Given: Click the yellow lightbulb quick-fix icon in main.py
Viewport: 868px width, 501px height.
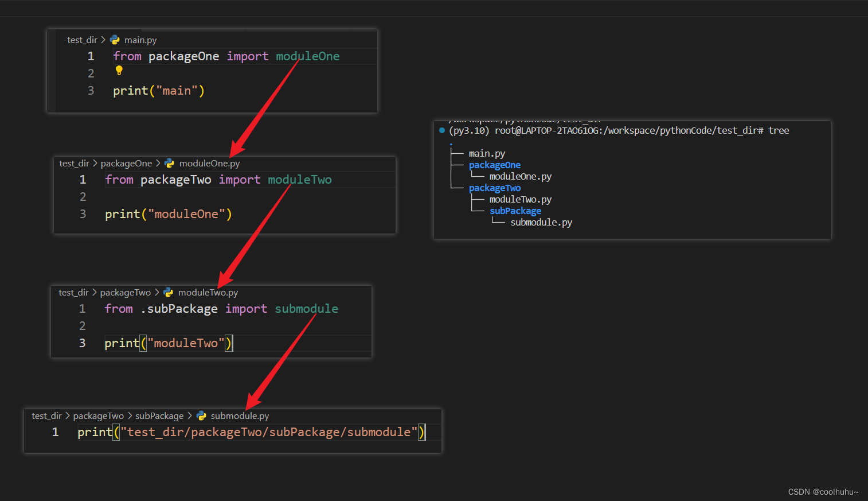Looking at the screenshot, I should [119, 71].
